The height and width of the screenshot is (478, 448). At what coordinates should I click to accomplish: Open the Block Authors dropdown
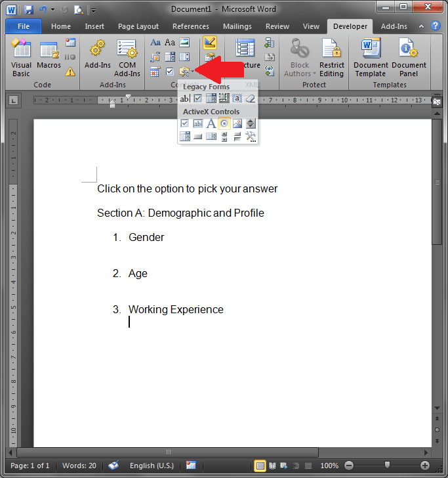[300, 57]
